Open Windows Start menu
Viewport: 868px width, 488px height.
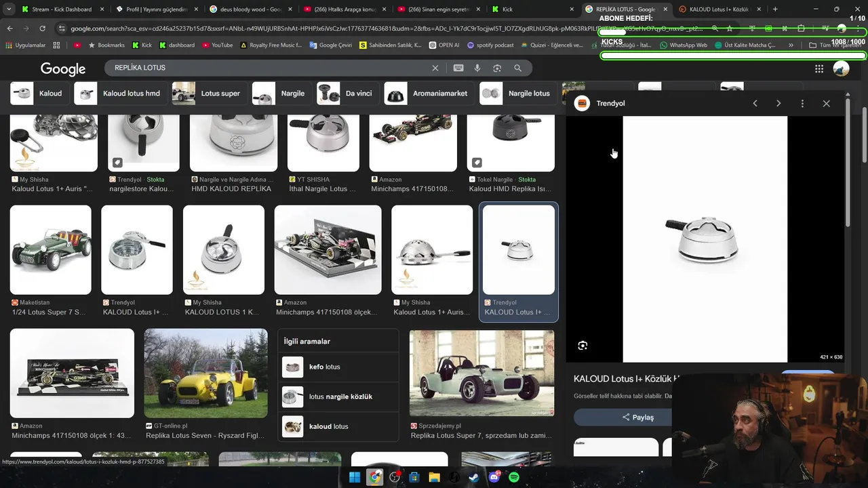tap(355, 477)
